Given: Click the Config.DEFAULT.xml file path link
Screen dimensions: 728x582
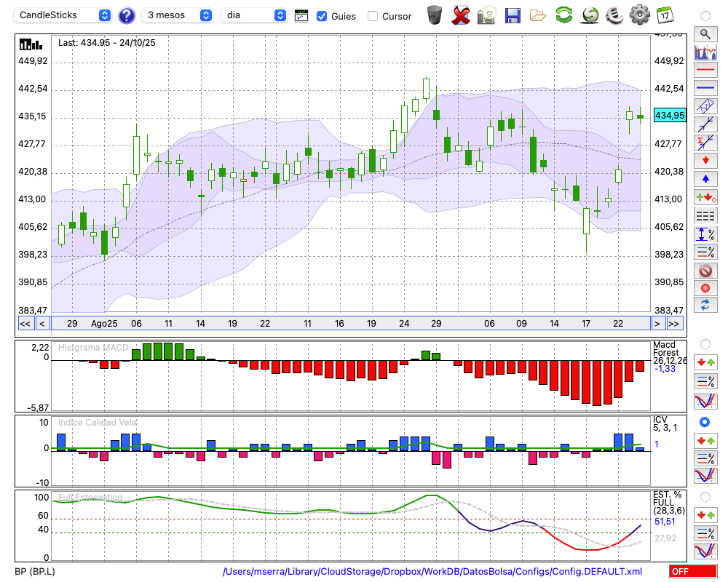Looking at the screenshot, I should tap(432, 572).
